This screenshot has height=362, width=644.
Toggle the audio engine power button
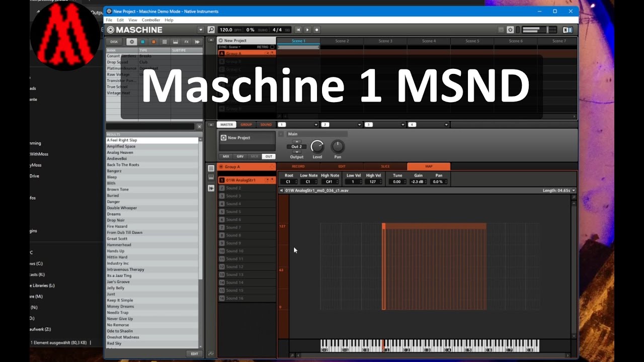click(x=510, y=30)
